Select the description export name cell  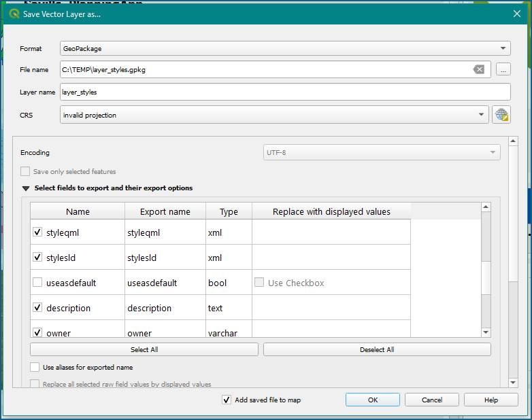pyautogui.click(x=165, y=307)
